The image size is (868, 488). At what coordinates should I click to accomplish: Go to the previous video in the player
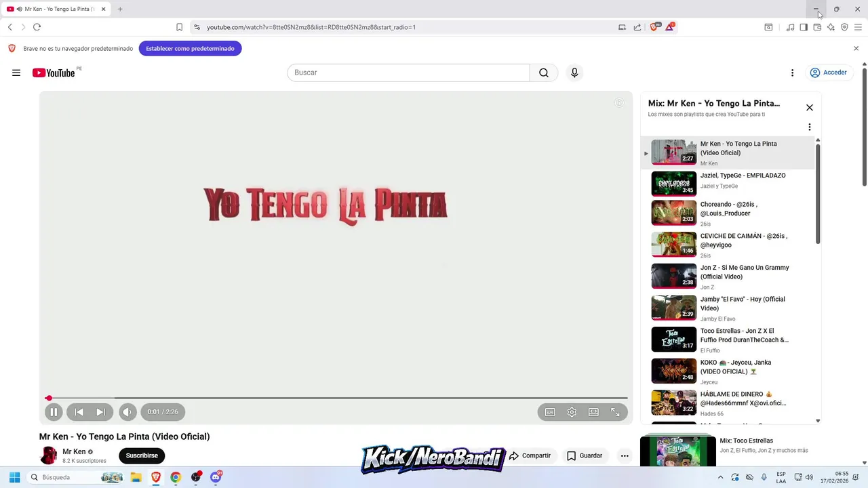79,412
